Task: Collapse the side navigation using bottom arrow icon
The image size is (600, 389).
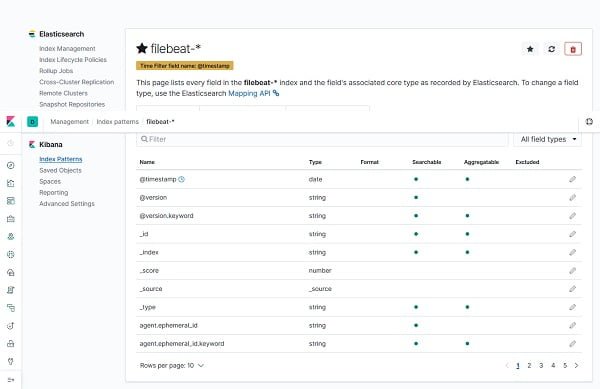Action: click(11, 379)
